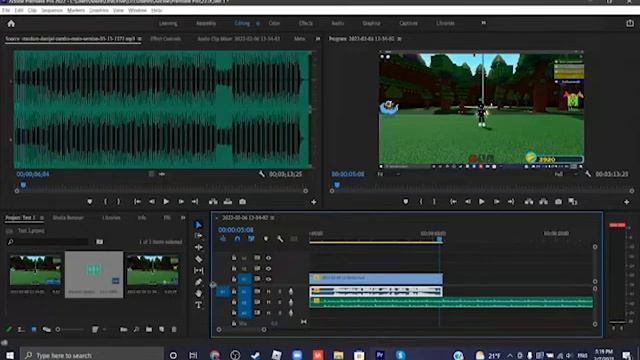
Task: Switch to the Effect Controls tab
Action: [x=165, y=39]
